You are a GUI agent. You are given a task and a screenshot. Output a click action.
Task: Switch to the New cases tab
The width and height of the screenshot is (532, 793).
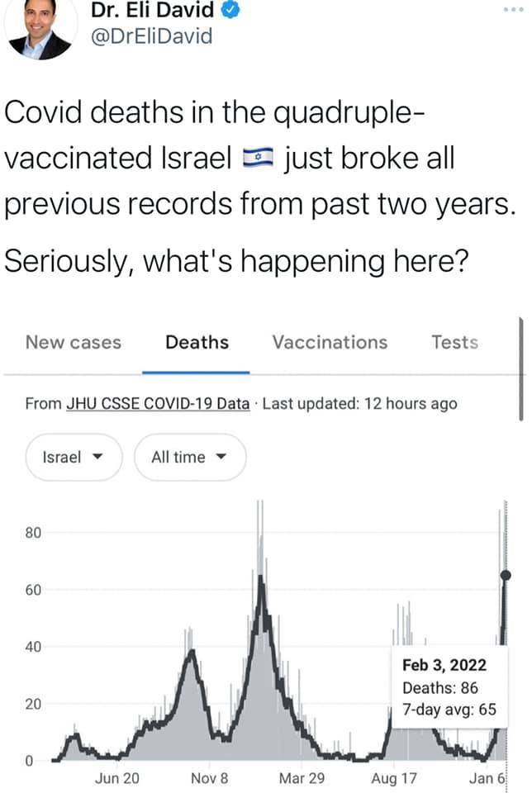(74, 342)
